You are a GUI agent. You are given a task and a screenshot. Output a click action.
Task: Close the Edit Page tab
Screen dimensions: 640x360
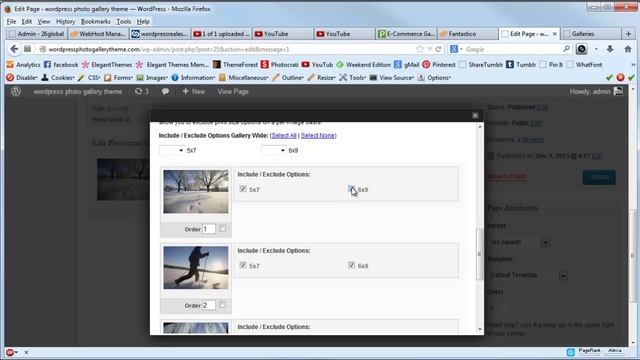pyautogui.click(x=555, y=34)
